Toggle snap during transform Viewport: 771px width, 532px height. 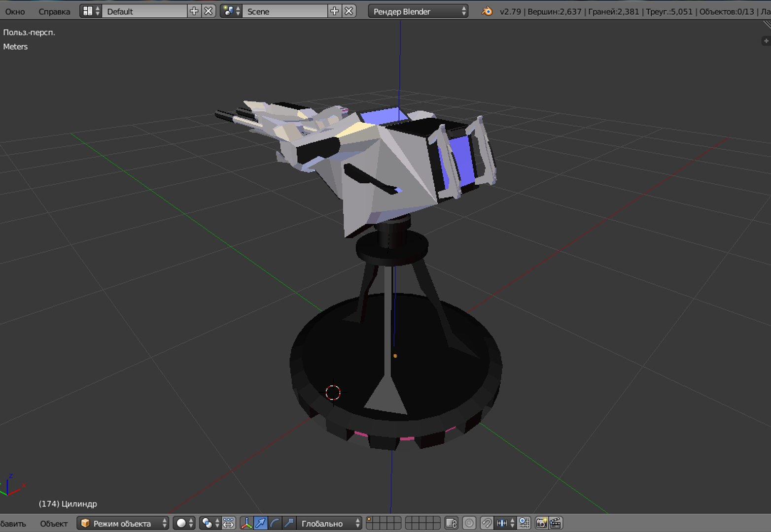pyautogui.click(x=487, y=523)
